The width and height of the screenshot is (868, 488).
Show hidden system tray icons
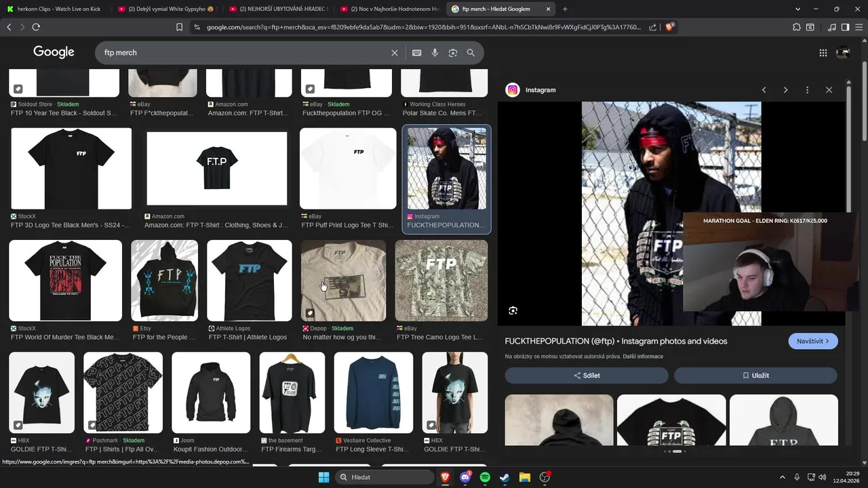pos(783,477)
